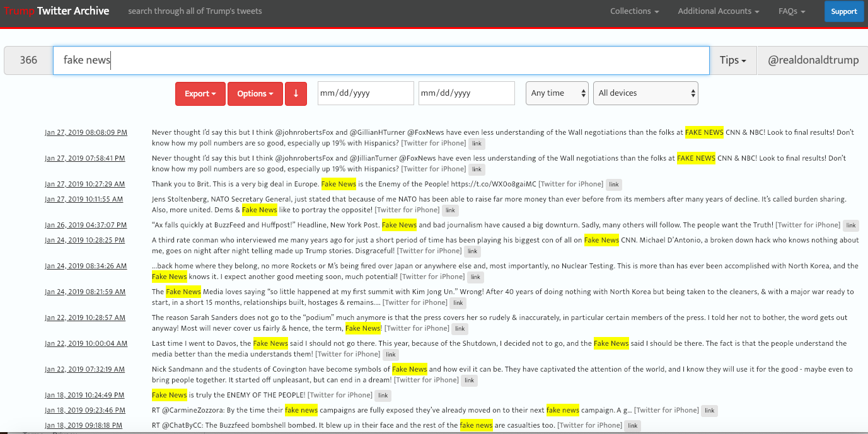Open the Export dropdown

click(x=200, y=93)
